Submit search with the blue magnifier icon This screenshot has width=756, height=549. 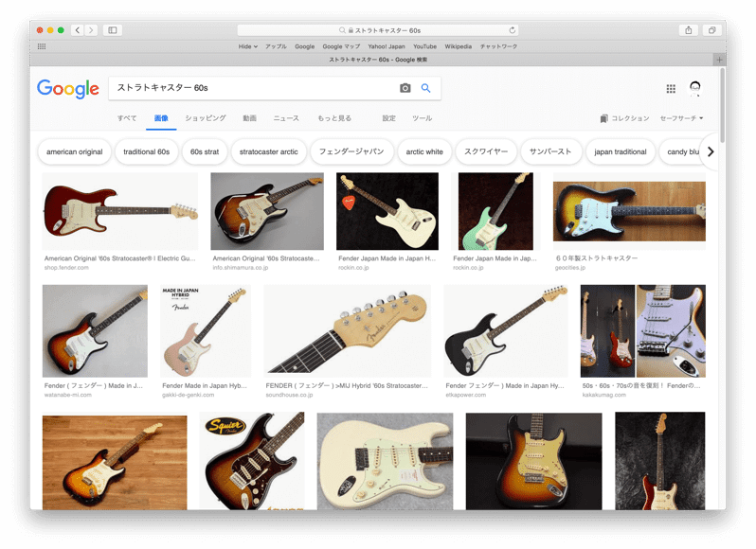click(x=425, y=88)
